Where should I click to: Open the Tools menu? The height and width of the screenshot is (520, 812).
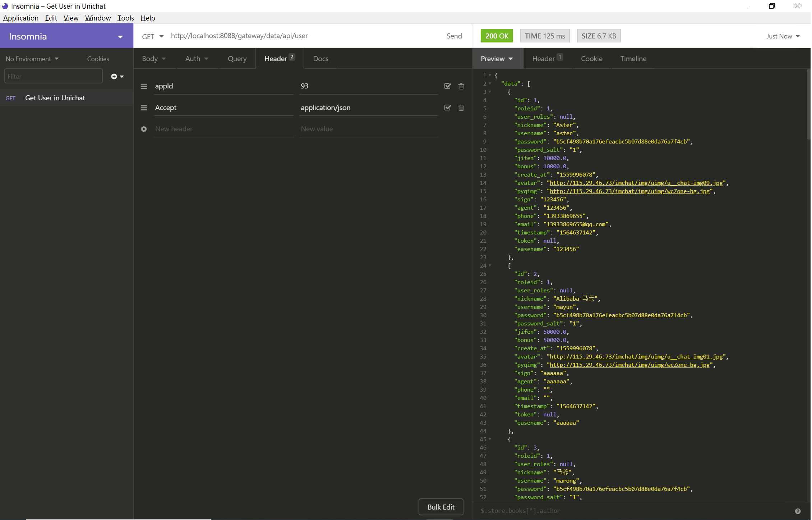[125, 18]
